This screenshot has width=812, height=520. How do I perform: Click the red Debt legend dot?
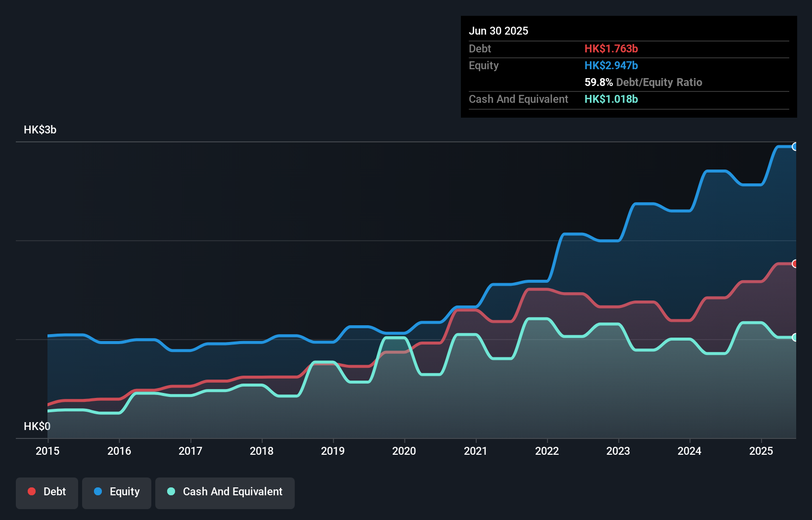click(31, 491)
